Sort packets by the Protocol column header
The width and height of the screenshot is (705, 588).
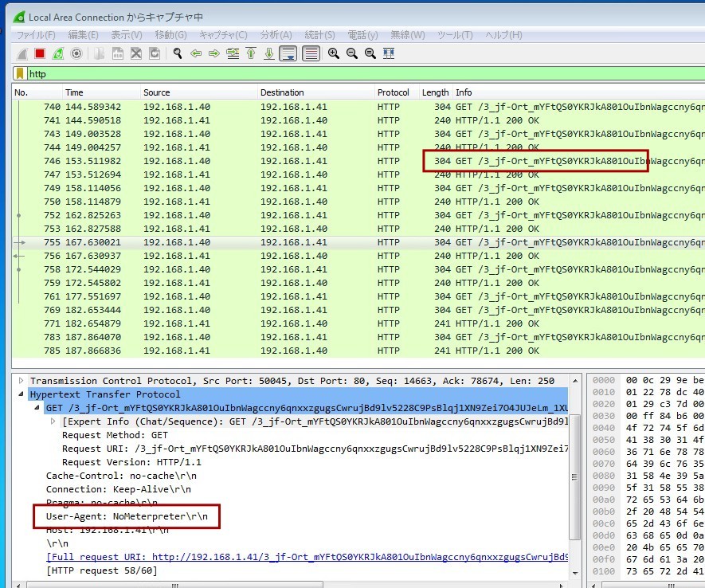coord(397,92)
